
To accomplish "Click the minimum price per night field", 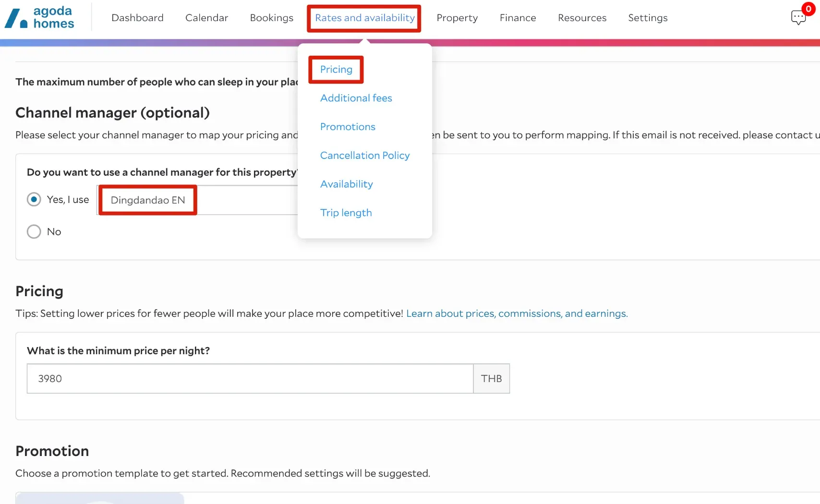I will [x=250, y=379].
